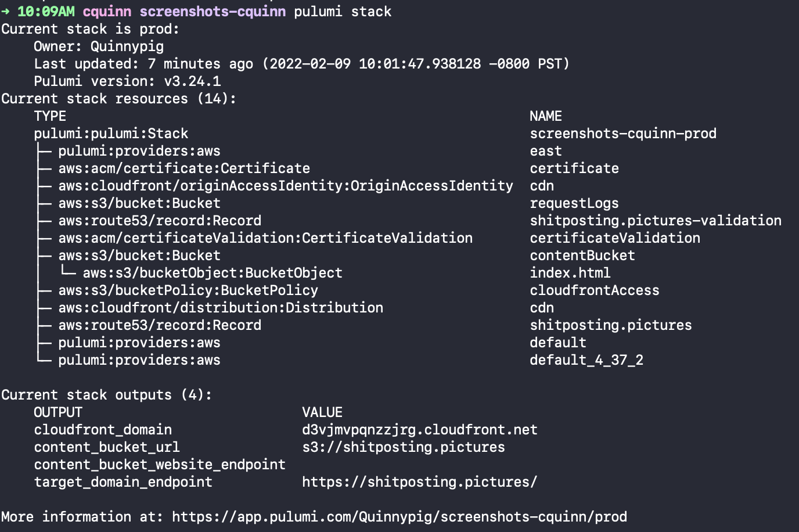799x532 pixels.
Task: Select the aws:cloudfront/distribution:Distribution entry
Action: (x=221, y=308)
